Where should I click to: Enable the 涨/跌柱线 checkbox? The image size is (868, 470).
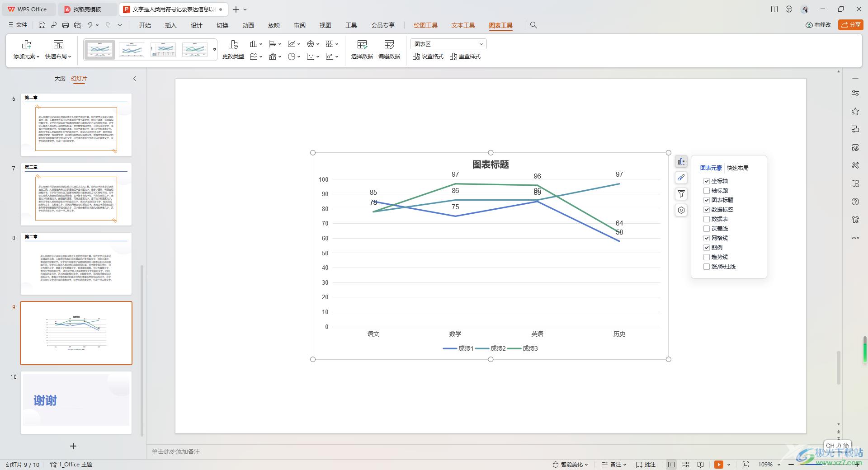click(x=706, y=266)
